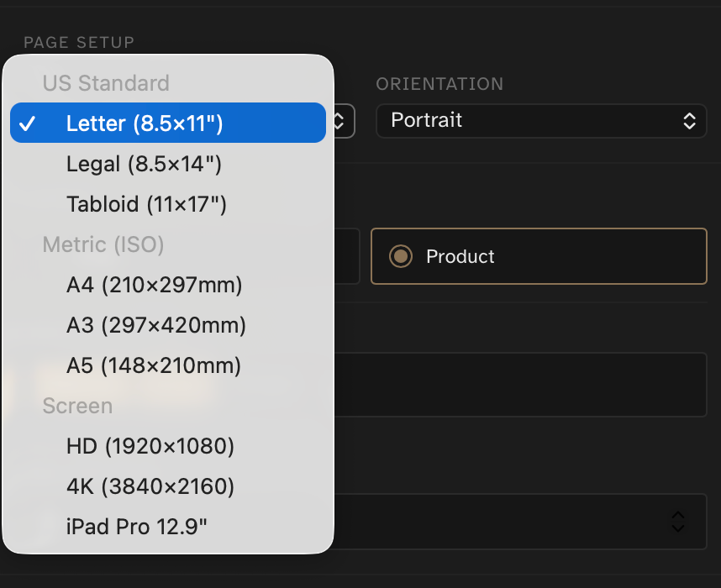Click the bottom field's up-down chevron icon

coord(678,522)
